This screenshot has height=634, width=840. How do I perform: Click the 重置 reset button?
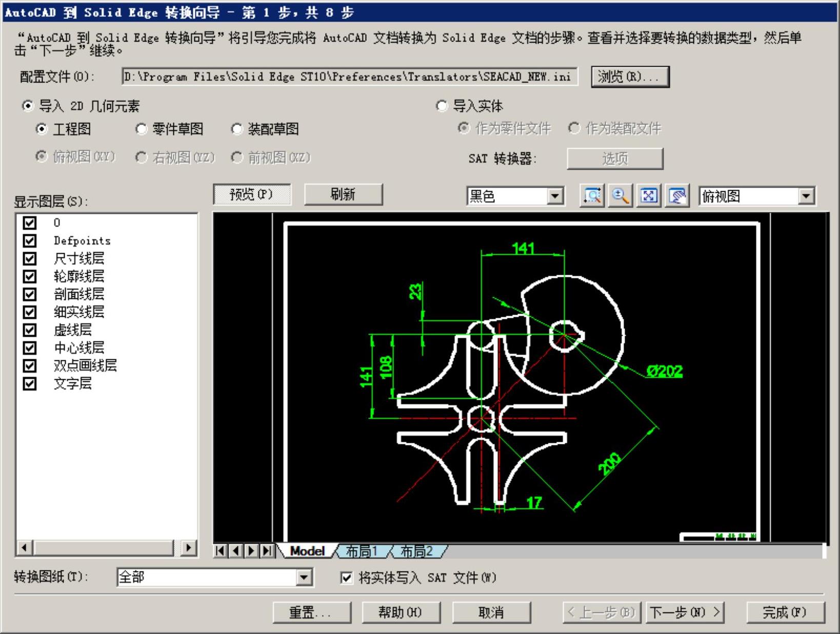(312, 612)
